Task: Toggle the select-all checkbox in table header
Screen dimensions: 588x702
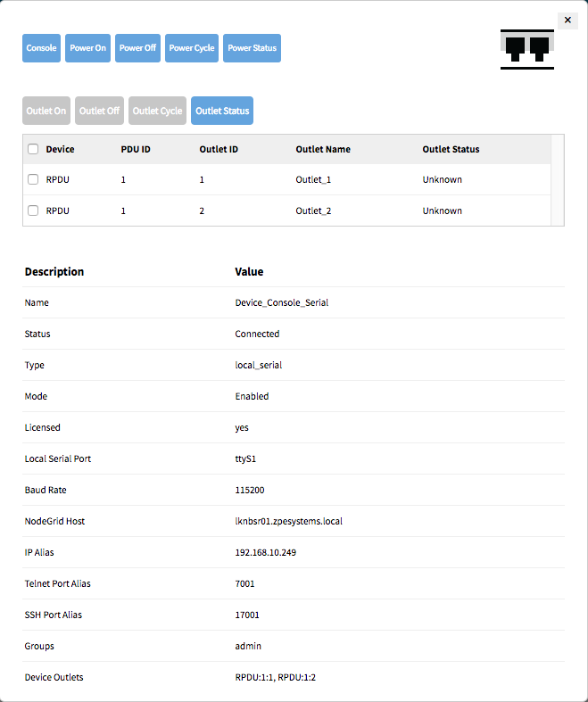Action: pos(33,149)
